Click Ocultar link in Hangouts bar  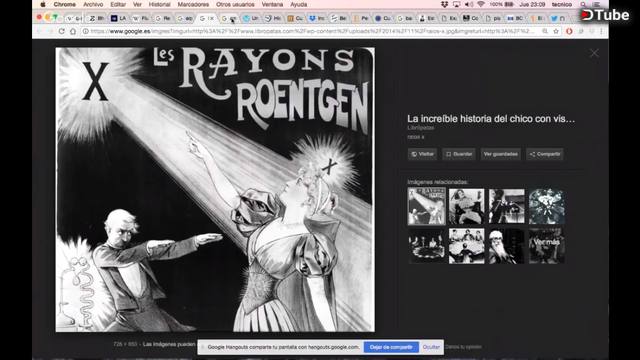[431, 347]
